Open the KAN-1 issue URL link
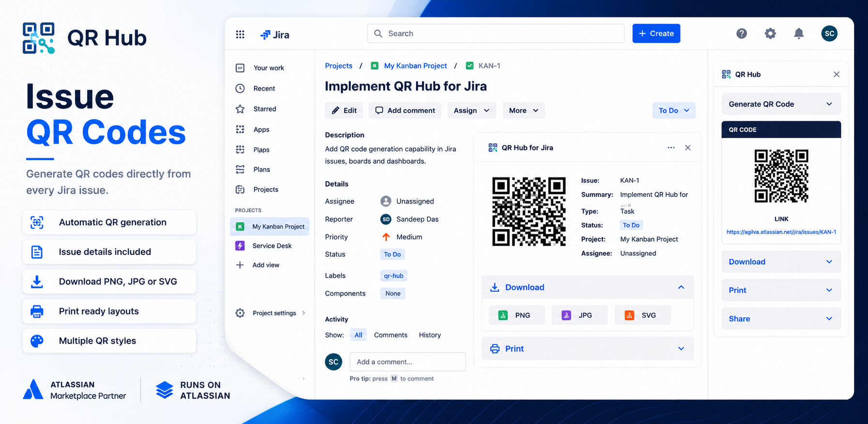This screenshot has height=424, width=868. coord(781,232)
